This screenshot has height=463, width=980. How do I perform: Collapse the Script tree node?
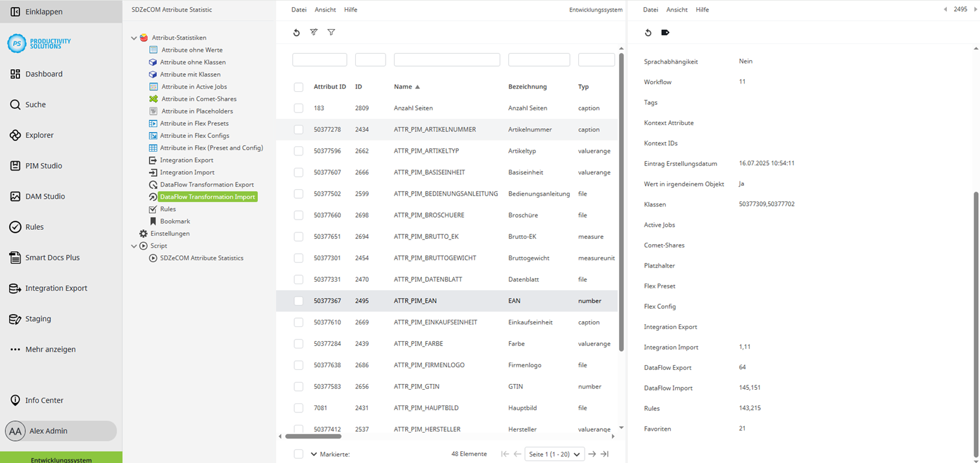point(135,246)
